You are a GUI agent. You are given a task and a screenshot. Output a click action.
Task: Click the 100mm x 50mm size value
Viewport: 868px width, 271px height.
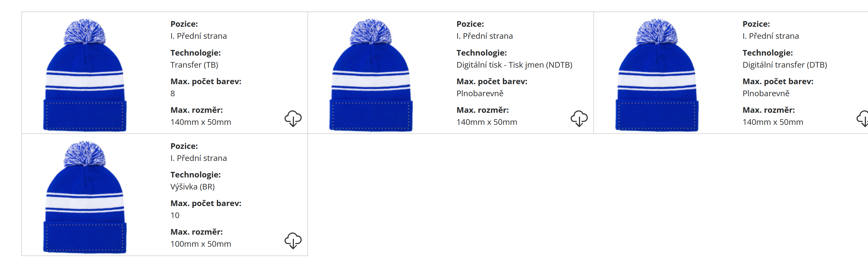click(x=200, y=244)
